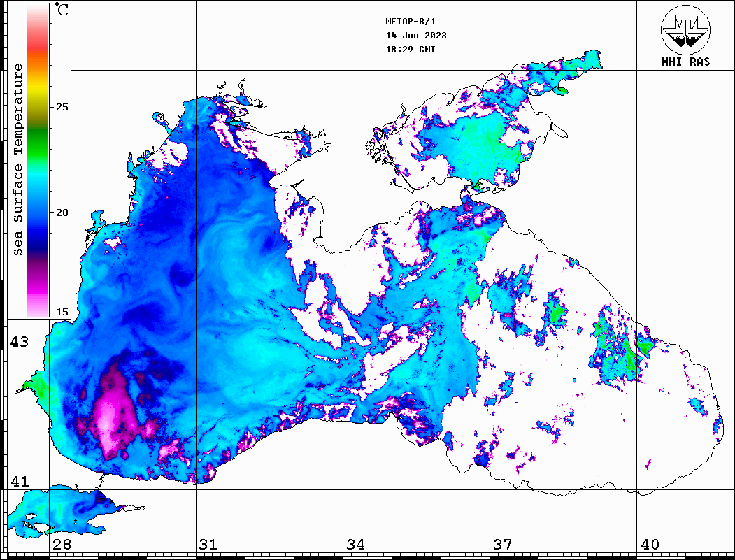The image size is (735, 560).
Task: Click the '25' value on color scale
Action: click(62, 107)
